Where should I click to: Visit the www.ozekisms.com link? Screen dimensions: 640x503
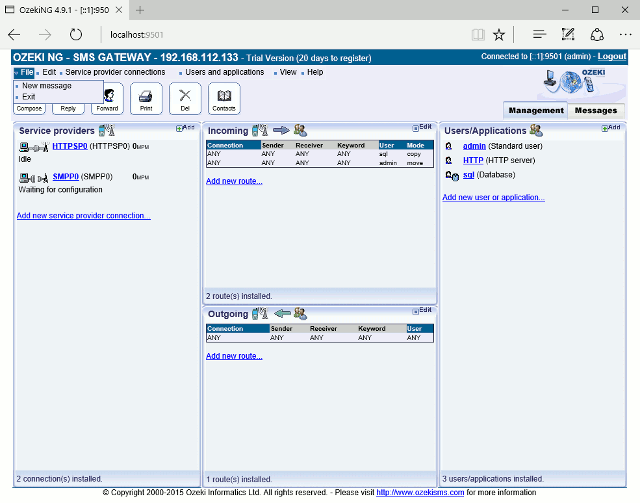click(420, 492)
